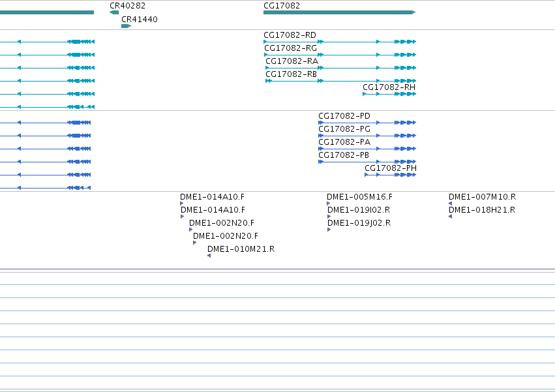Select protein CG17082-PD label

point(344,116)
